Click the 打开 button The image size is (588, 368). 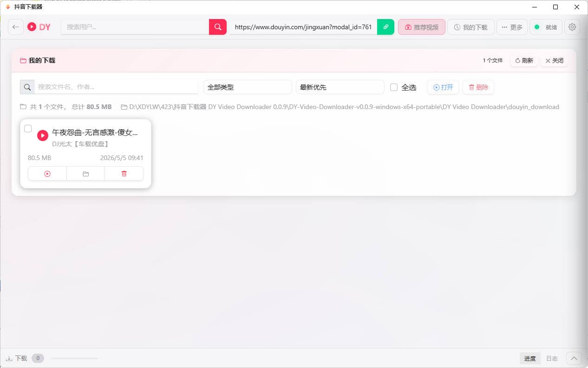(443, 87)
